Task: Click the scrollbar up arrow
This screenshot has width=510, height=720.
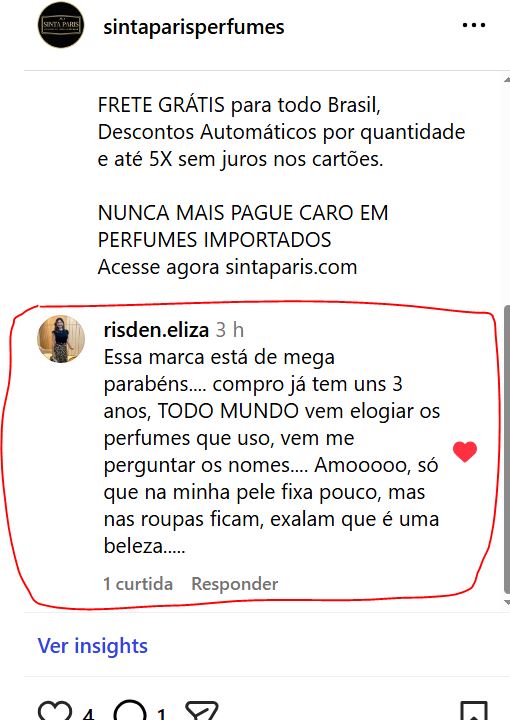Action: coord(507,80)
